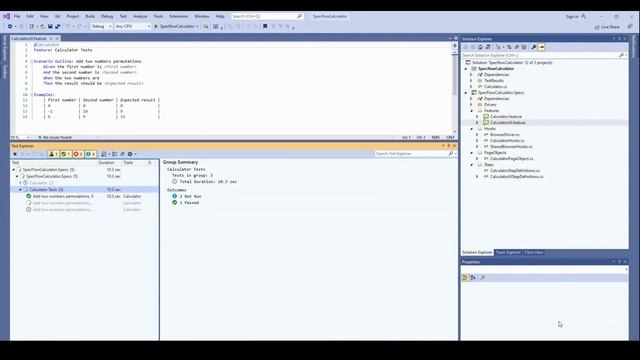Open SharedBrowserHooks.cs file
The height and width of the screenshot is (360, 640).
pos(511,147)
